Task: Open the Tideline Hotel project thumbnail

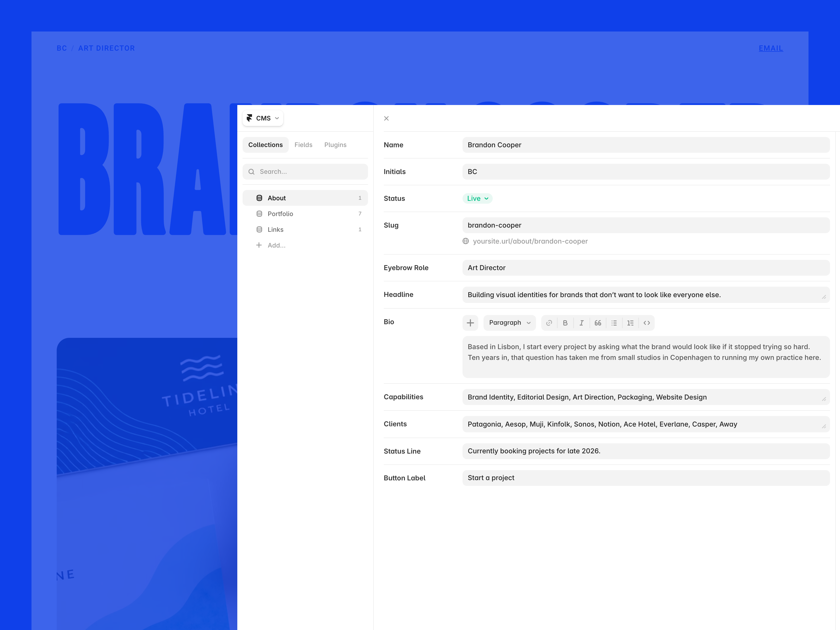Action: click(147, 484)
